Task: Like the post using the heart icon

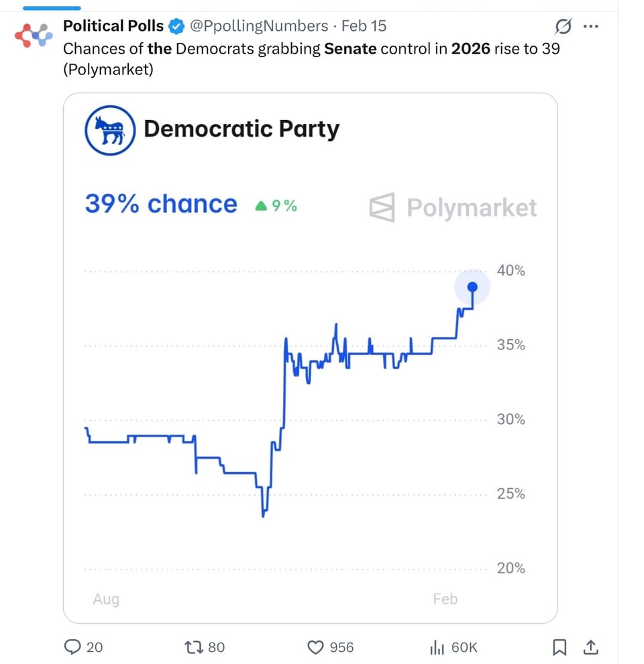Action: tap(314, 647)
